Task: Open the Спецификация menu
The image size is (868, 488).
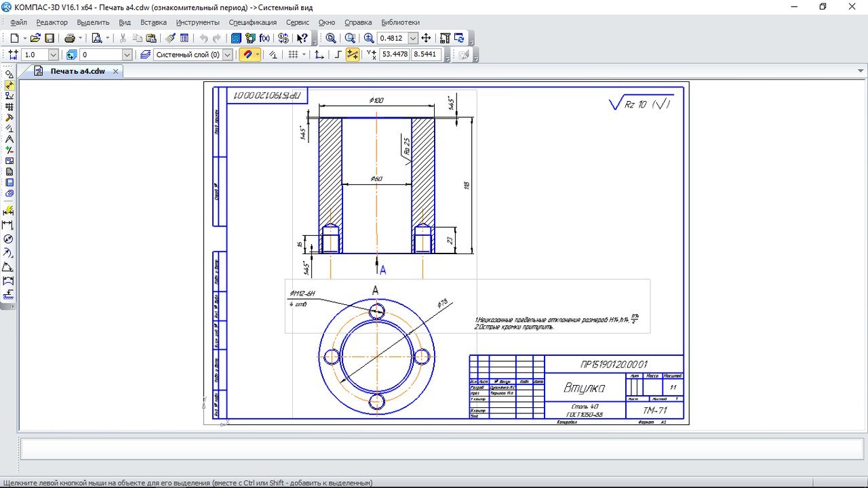Action: (252, 22)
